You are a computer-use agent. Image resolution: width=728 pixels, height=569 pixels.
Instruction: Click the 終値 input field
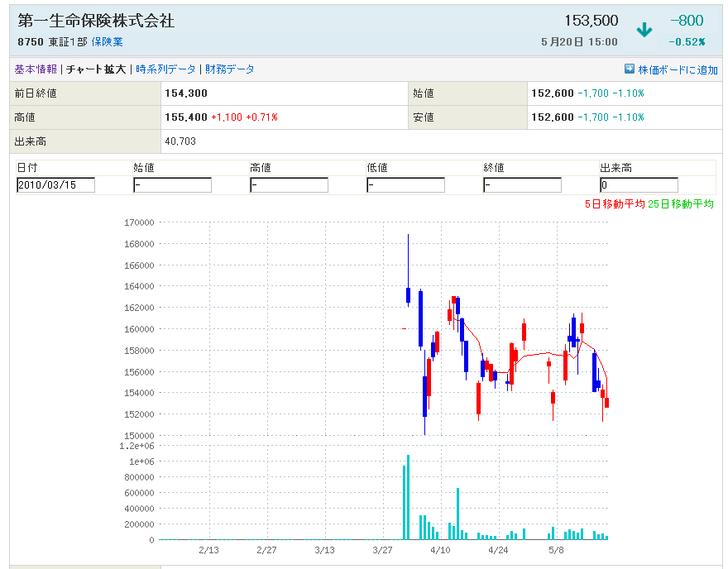click(522, 185)
